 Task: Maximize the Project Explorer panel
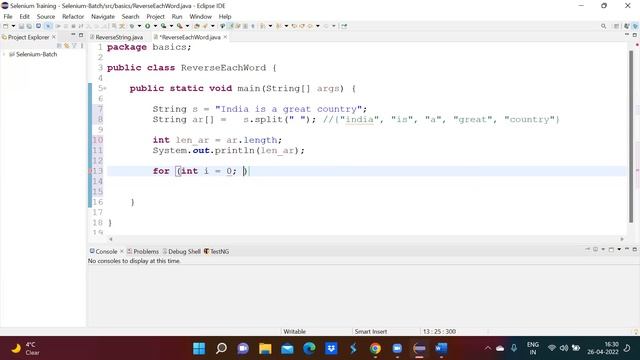pos(81,35)
